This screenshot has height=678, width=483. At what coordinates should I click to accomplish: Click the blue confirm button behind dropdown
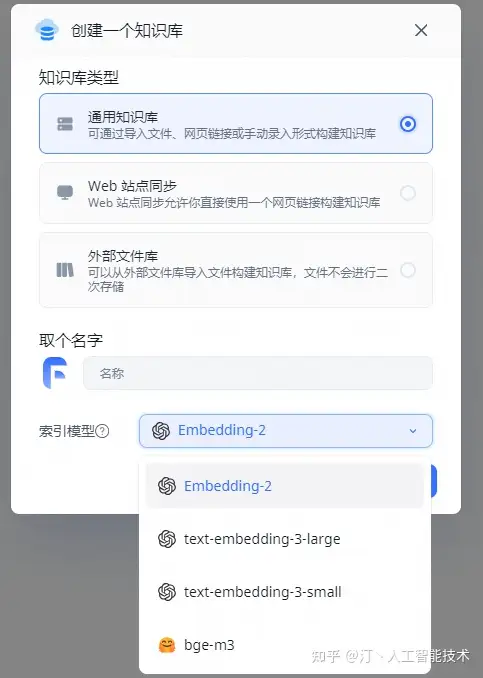point(434,481)
